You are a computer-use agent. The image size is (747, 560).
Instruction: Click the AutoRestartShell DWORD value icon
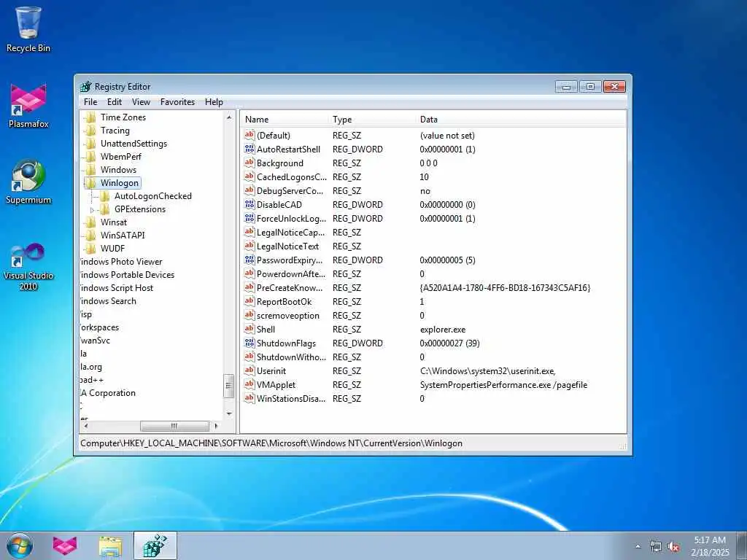pyautogui.click(x=249, y=149)
